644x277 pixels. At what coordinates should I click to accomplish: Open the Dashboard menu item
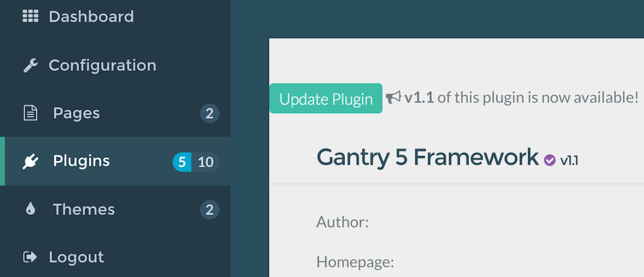pos(91,17)
